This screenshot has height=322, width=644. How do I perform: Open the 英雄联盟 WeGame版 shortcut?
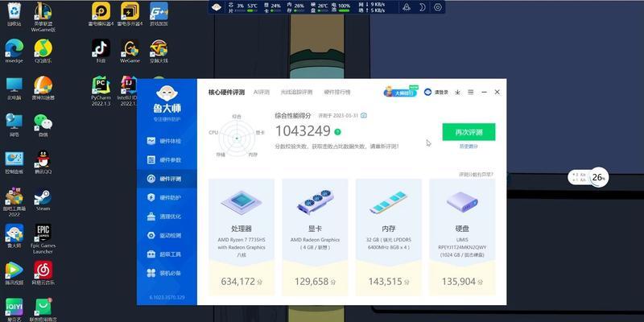pos(43,17)
